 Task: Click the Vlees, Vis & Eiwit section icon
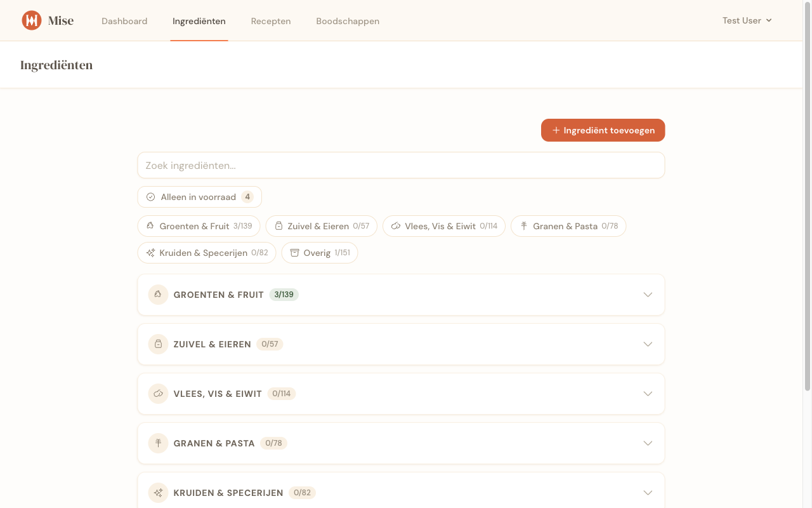coord(158,394)
